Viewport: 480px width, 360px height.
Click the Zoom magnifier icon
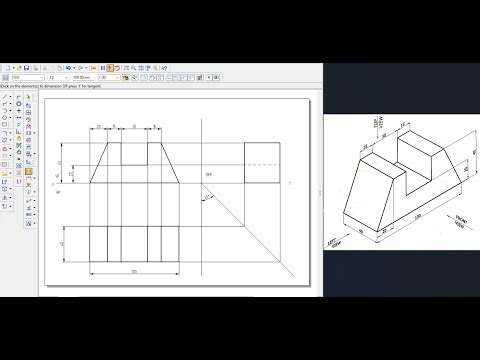point(133,68)
